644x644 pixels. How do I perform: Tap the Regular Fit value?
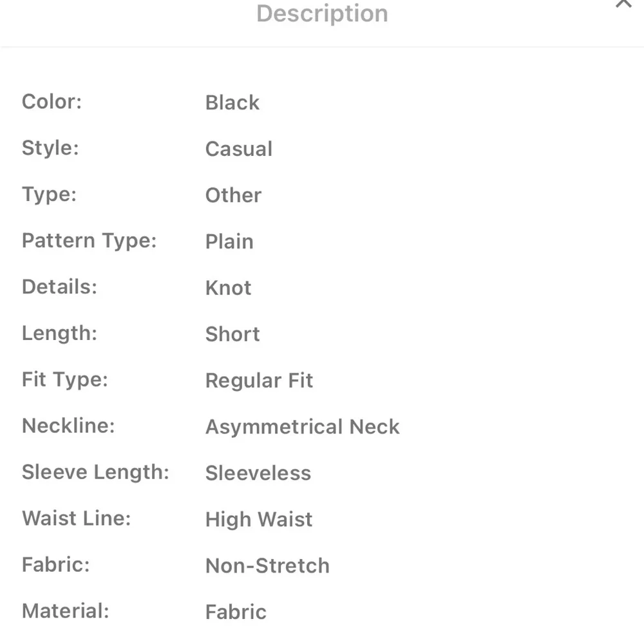(x=259, y=381)
